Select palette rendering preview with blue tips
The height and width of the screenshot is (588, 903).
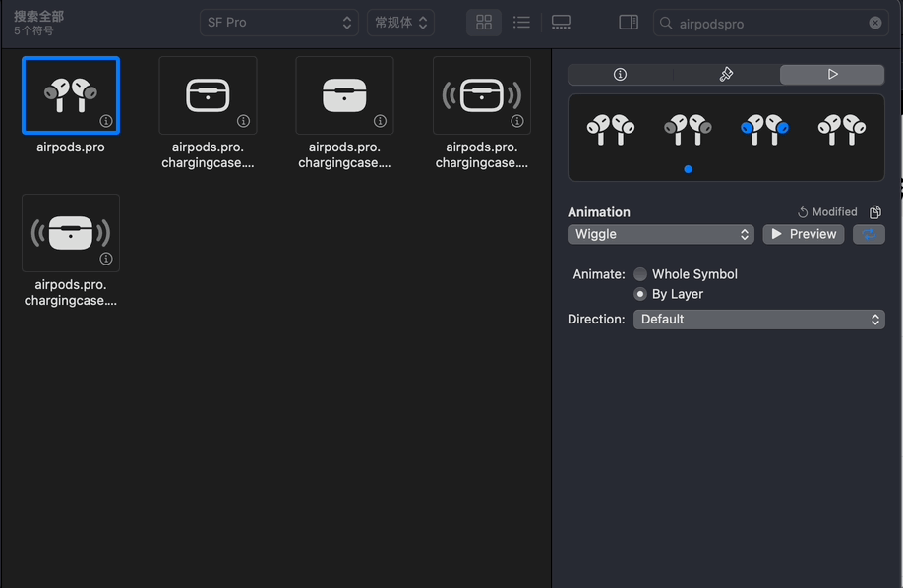[764, 130]
